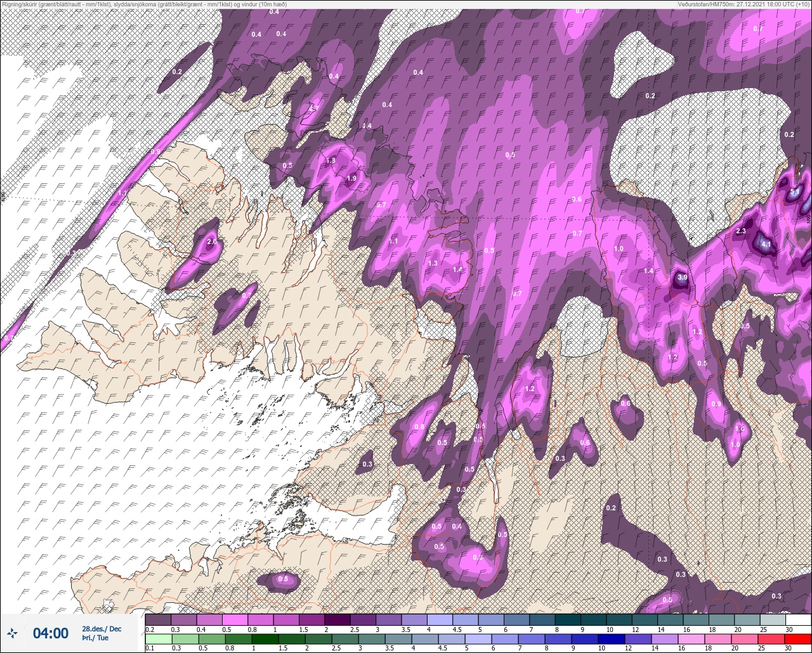
Task: Pick the 8 dark teal swatch in the snow scale
Action: click(x=568, y=619)
